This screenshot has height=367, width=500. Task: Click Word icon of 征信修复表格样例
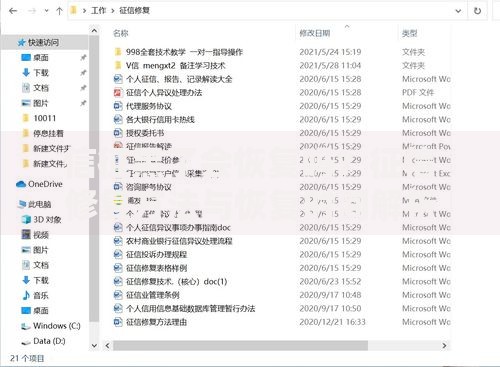pos(118,268)
